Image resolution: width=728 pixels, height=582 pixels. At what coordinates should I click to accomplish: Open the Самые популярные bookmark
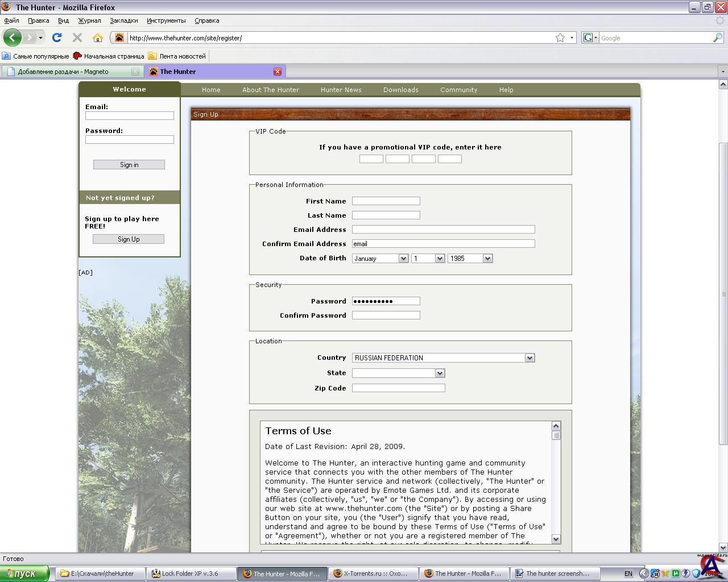(x=36, y=56)
